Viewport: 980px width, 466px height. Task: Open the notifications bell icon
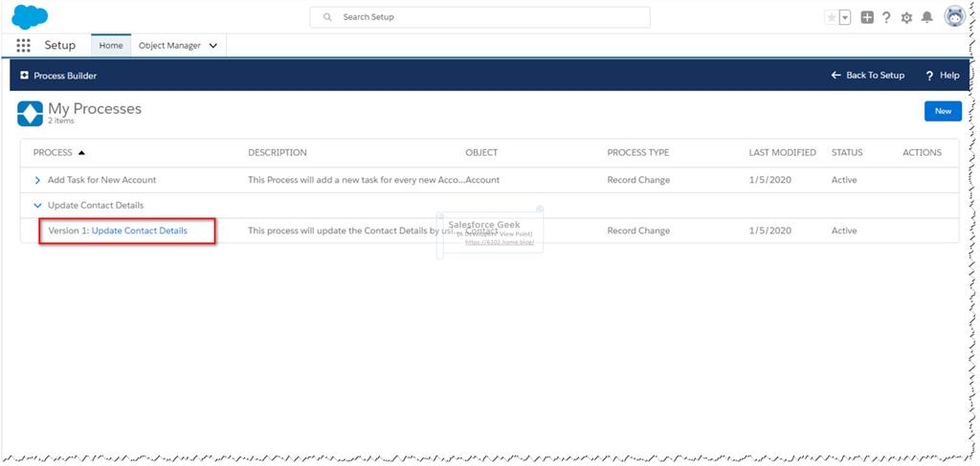pos(926,17)
